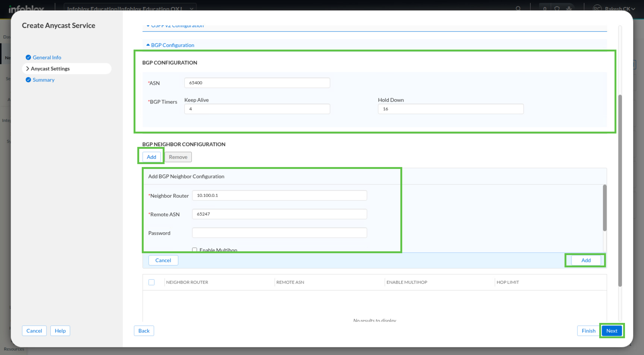Proceed with the Next button
Viewport: 644px width, 355px height.
(x=612, y=331)
